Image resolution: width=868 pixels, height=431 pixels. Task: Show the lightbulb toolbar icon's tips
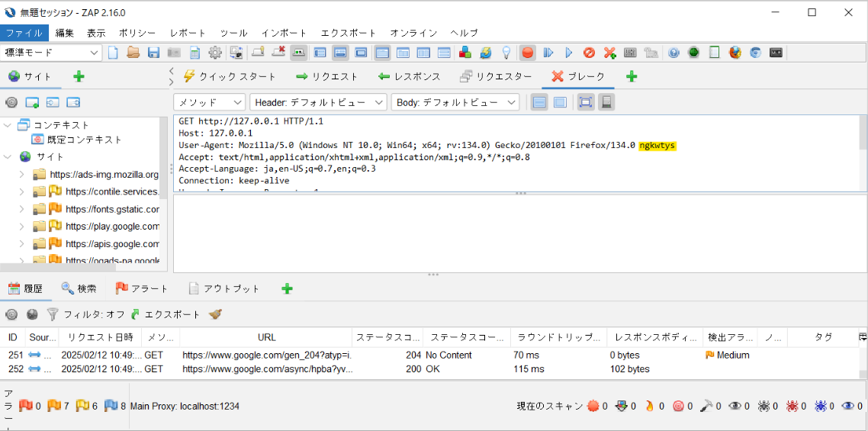pyautogui.click(x=506, y=53)
